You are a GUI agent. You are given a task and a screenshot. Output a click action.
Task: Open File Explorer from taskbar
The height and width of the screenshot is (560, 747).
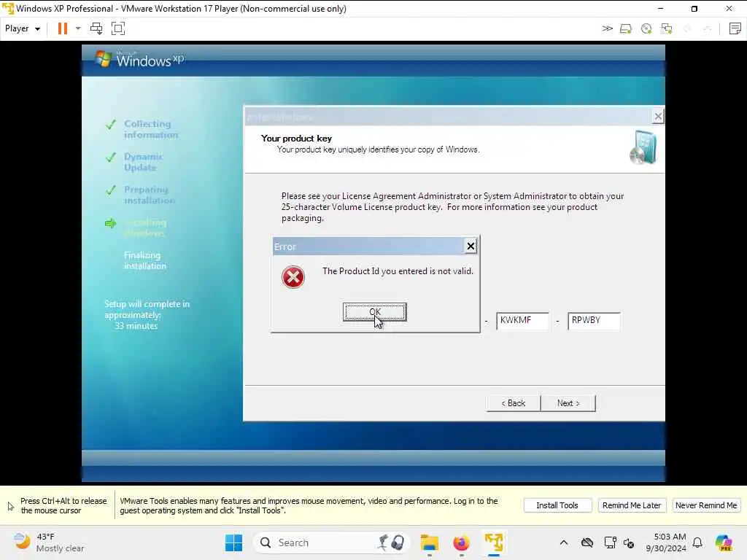click(429, 542)
